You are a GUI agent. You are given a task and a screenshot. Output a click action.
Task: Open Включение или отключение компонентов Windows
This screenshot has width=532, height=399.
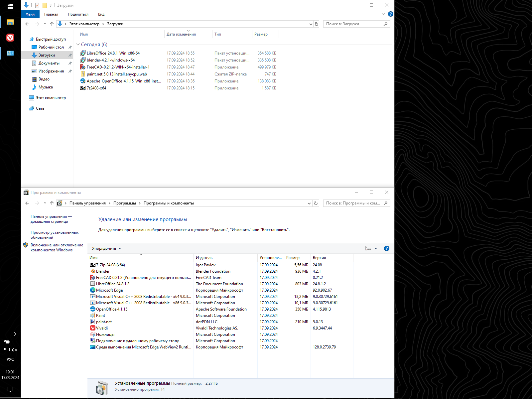pyautogui.click(x=57, y=247)
